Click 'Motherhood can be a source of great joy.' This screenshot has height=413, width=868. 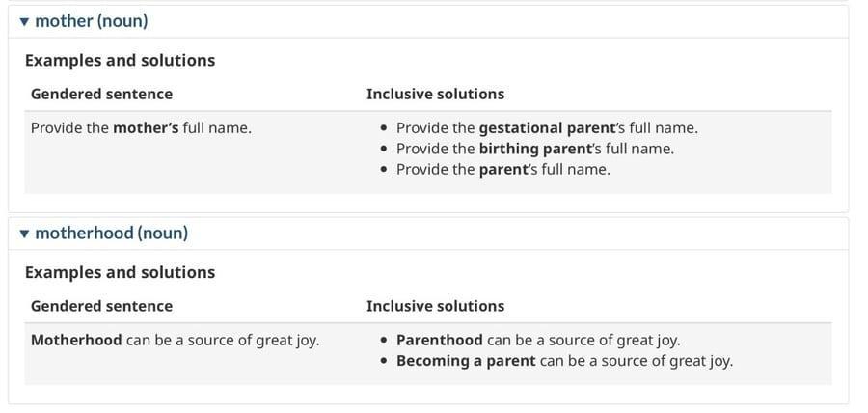pos(175,340)
